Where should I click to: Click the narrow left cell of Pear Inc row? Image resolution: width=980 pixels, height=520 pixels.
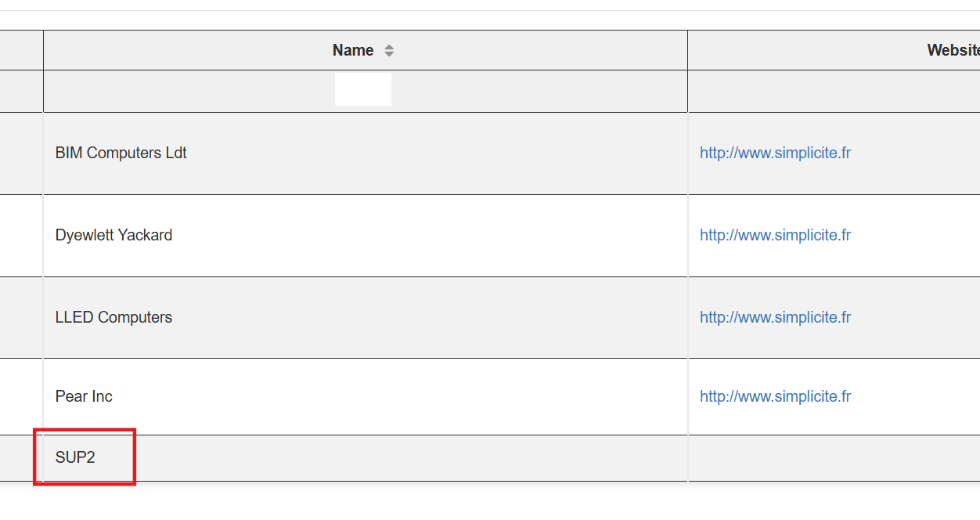pos(21,397)
